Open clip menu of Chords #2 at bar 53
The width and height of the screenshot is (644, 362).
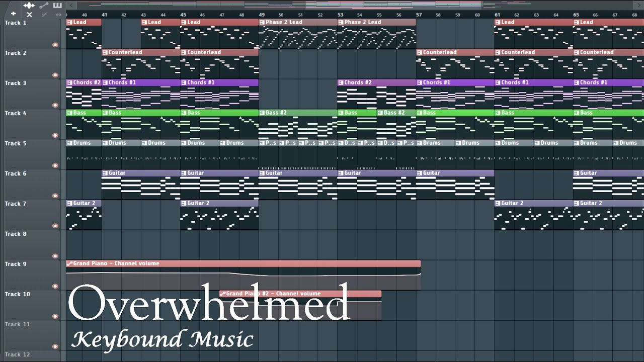coord(341,82)
